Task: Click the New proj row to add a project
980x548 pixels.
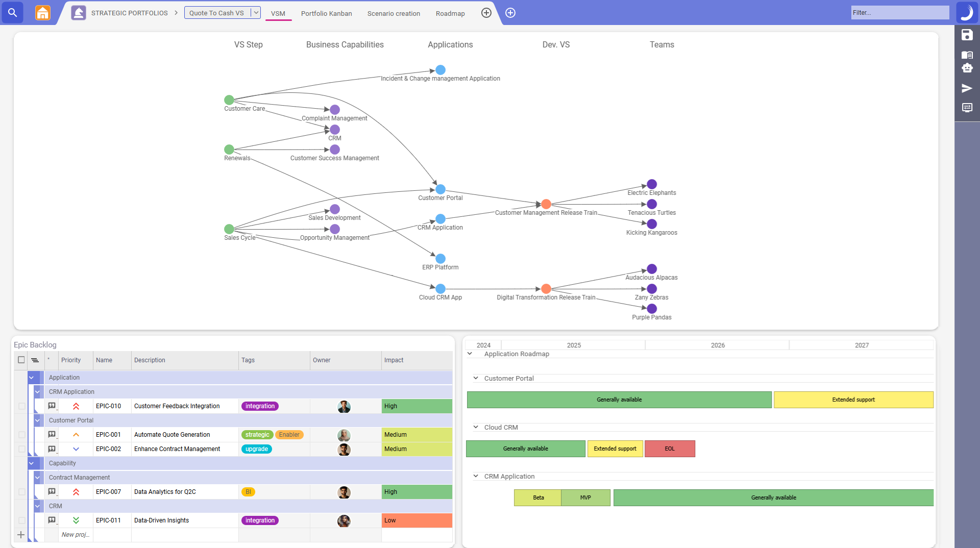Action: (75, 534)
